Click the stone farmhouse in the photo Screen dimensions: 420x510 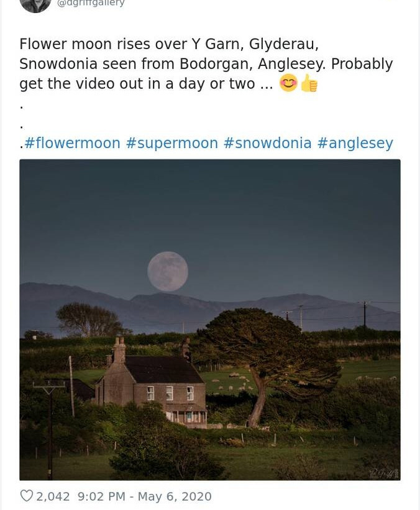152,386
